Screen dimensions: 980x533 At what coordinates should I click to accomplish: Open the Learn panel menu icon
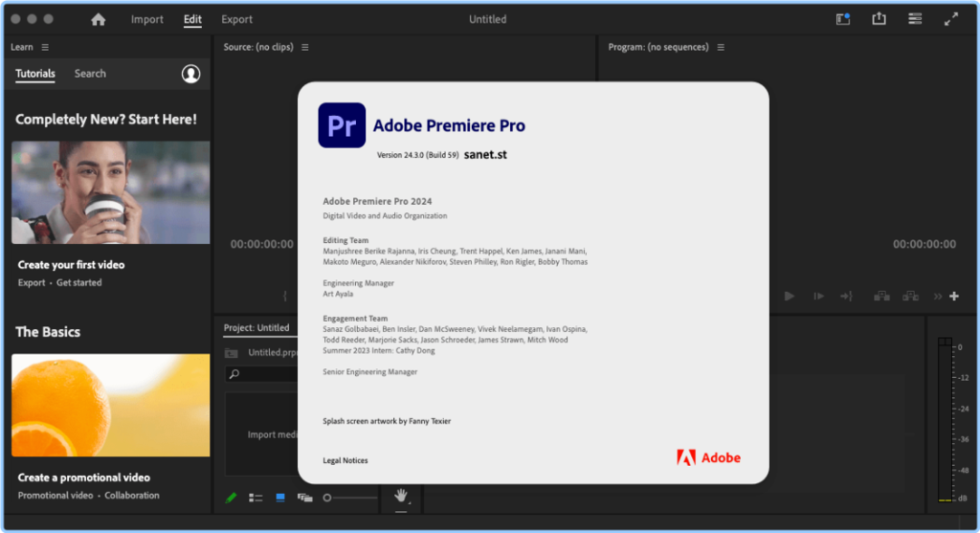point(45,47)
